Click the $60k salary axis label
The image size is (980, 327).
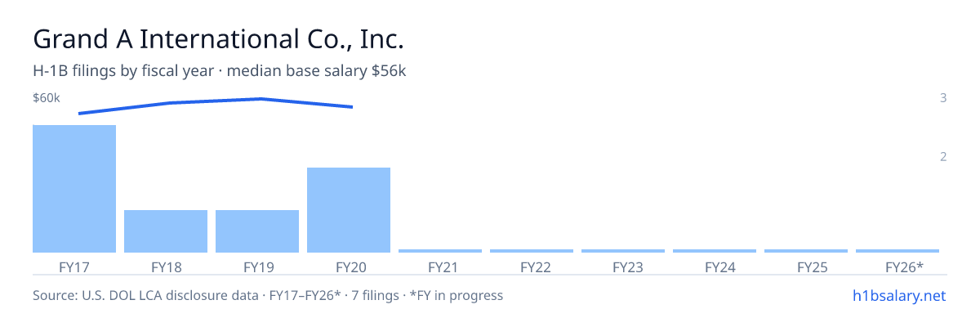point(46,98)
